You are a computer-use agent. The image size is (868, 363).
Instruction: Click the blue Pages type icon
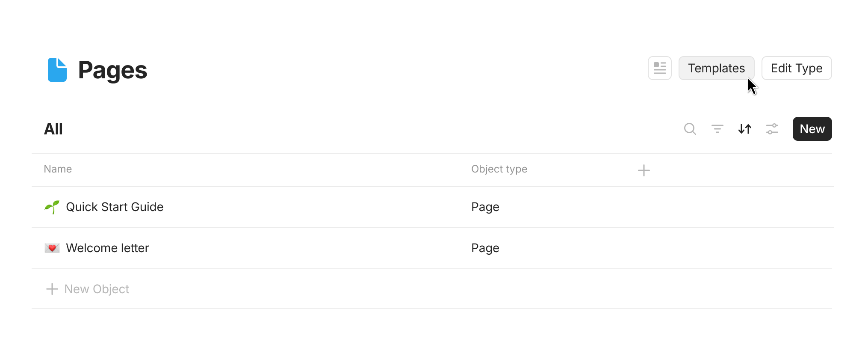pos(57,70)
